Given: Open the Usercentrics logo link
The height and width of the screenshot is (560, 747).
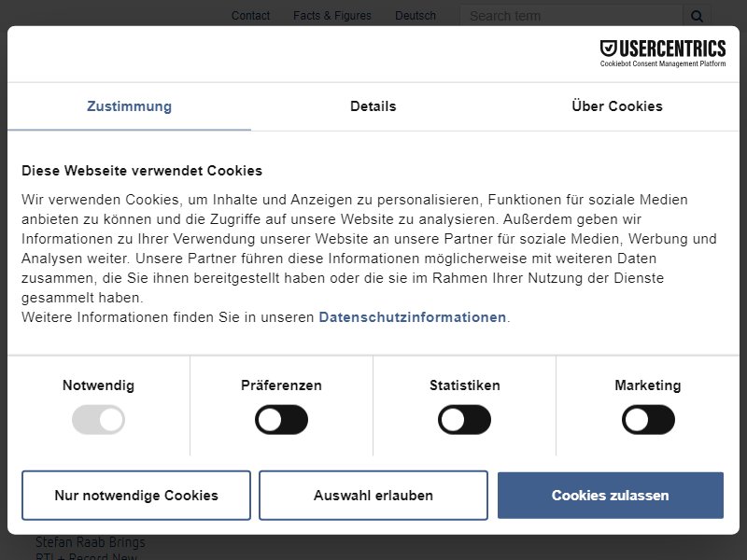Looking at the screenshot, I should (x=663, y=53).
